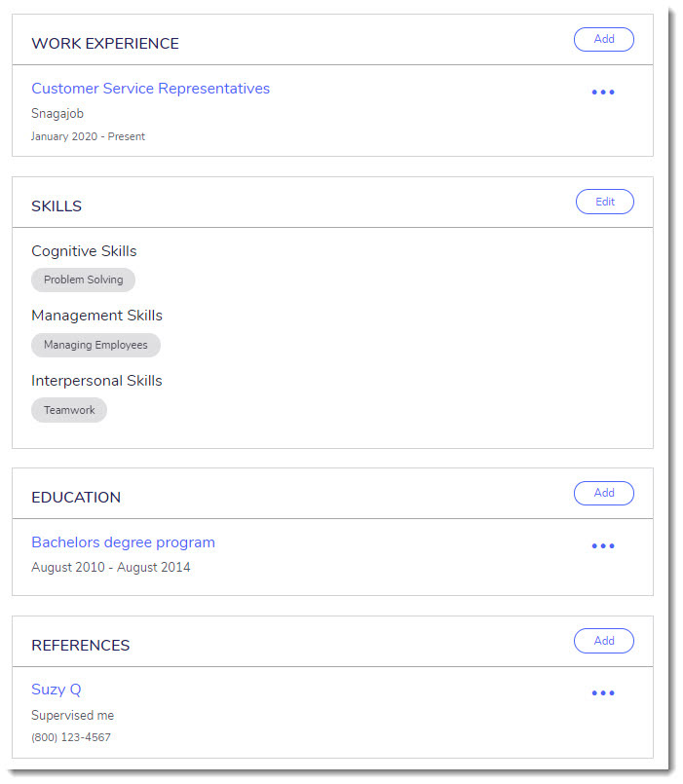
Task: Open the Suzy Q reference link
Action: [57, 690]
